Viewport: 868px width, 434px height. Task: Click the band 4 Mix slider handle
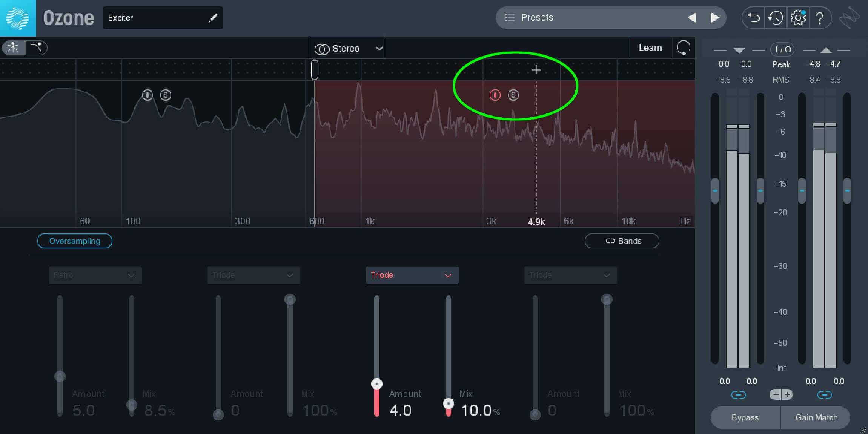[x=607, y=300]
